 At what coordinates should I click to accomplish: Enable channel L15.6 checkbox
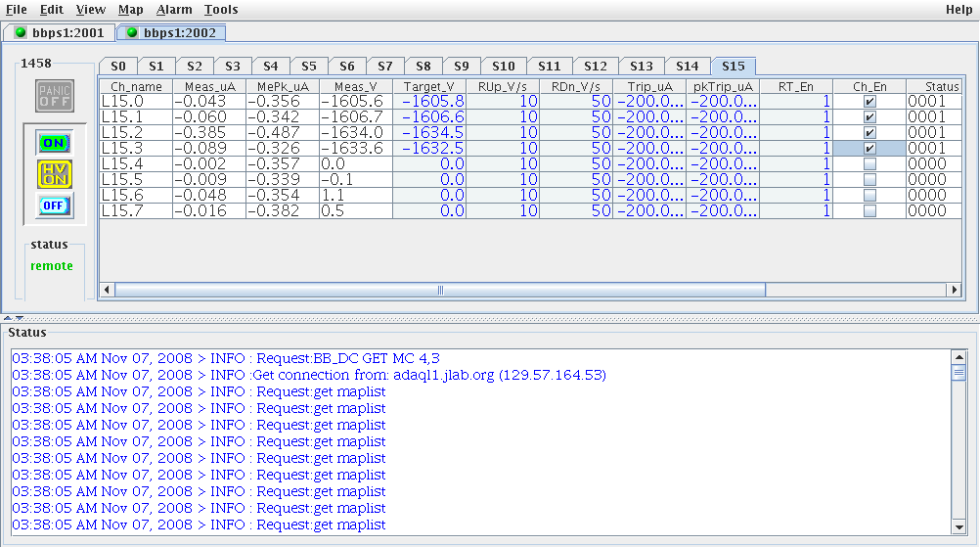869,195
